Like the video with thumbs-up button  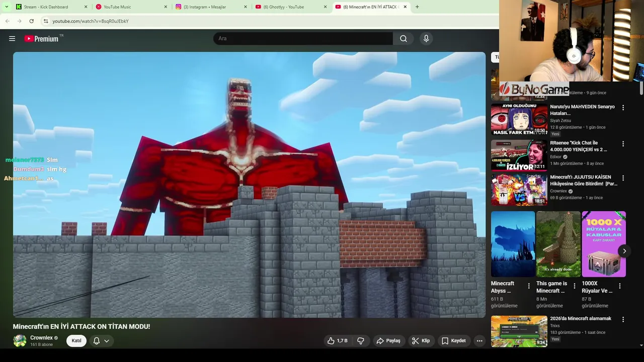(x=338, y=341)
